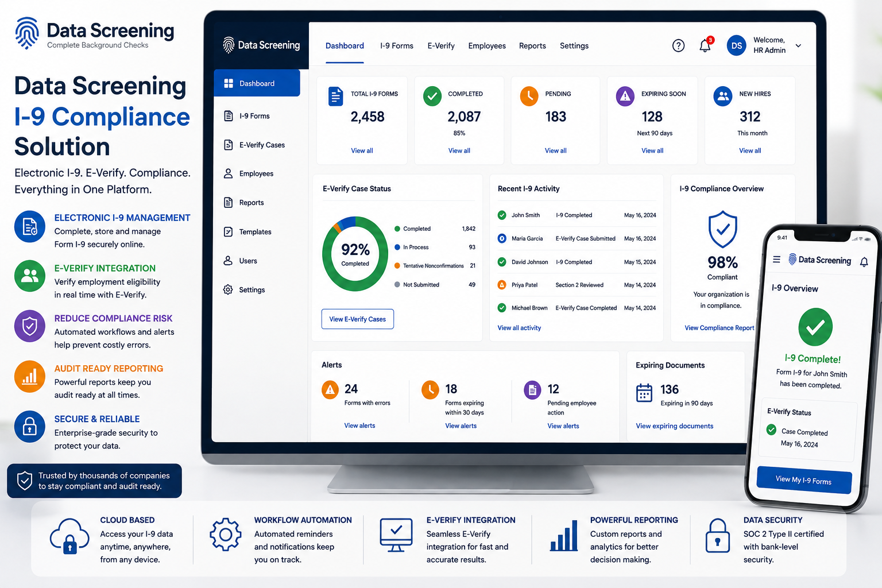Click the Total I-9 Forms document icon
The height and width of the screenshot is (588, 882).
tap(335, 96)
